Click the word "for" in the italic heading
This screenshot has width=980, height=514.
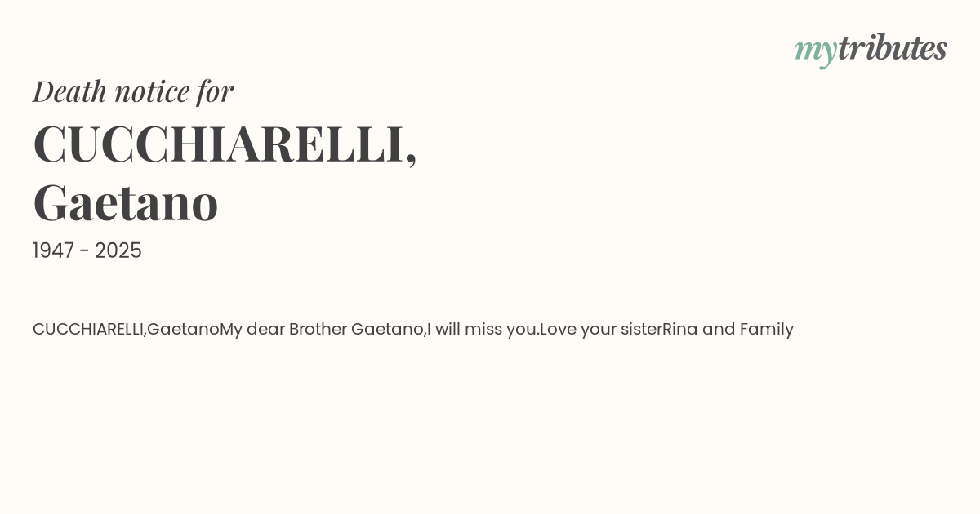click(x=215, y=91)
